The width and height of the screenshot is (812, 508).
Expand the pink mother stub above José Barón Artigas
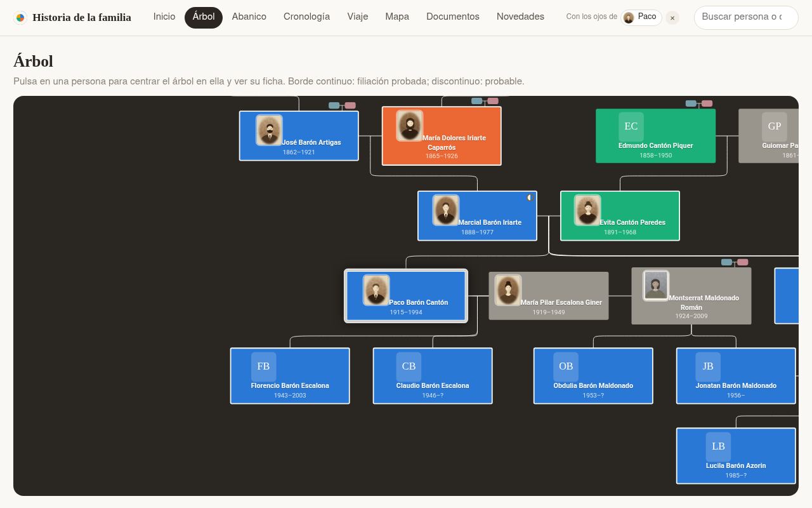point(350,105)
